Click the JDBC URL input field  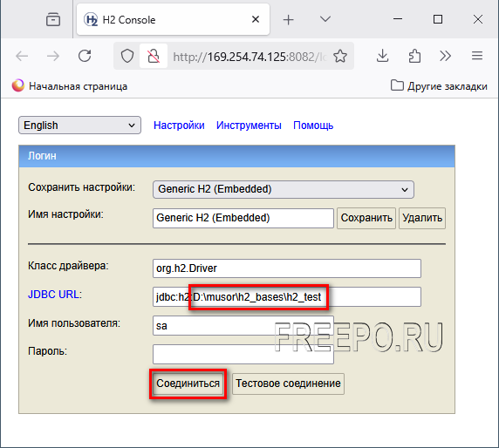(x=287, y=297)
